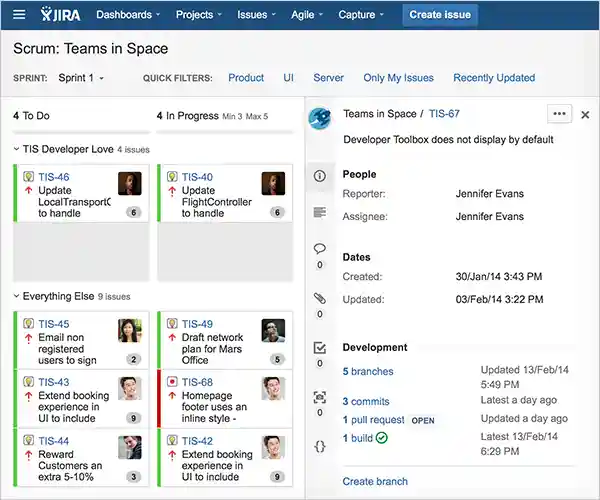Open the hamburger navigation menu
The width and height of the screenshot is (600, 500).
coord(19,15)
